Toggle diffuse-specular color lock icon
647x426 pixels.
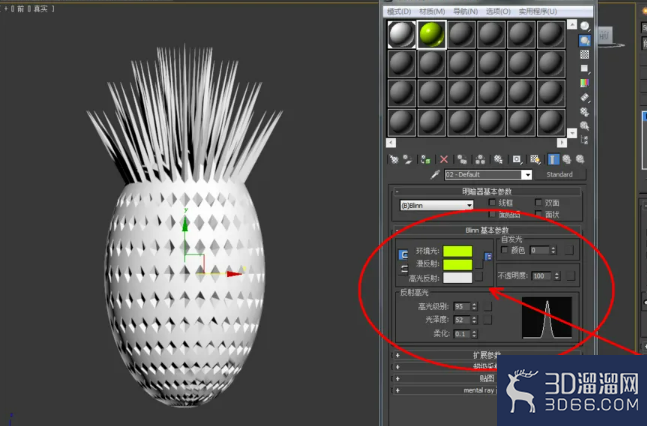pos(404,270)
